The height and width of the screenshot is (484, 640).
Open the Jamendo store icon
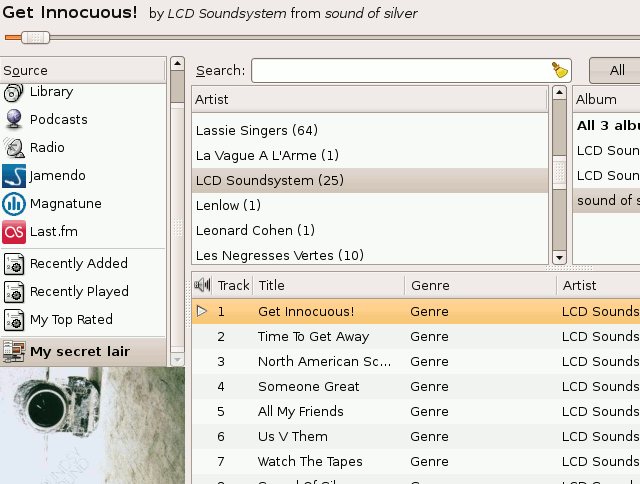click(14, 176)
